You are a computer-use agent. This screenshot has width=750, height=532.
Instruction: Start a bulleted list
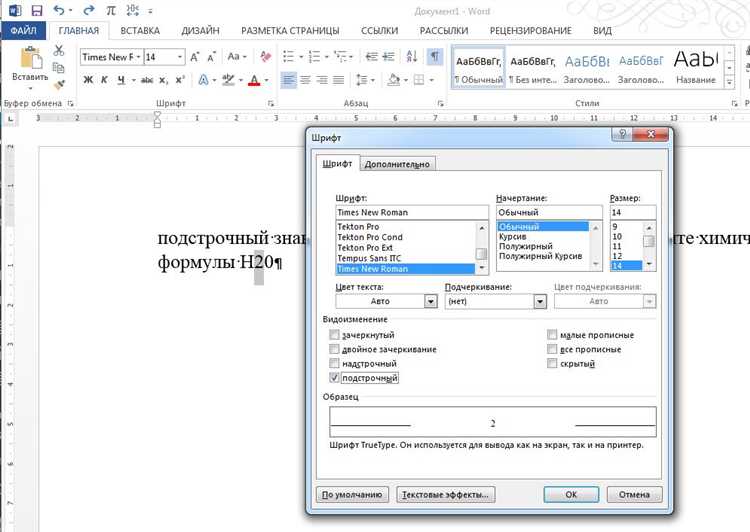point(288,57)
